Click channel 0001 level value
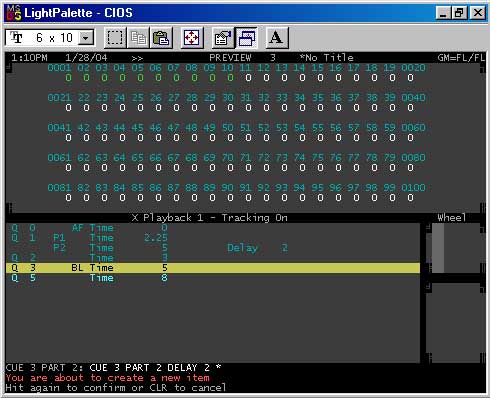The height and width of the screenshot is (398, 490). pyautogui.click(x=68, y=78)
